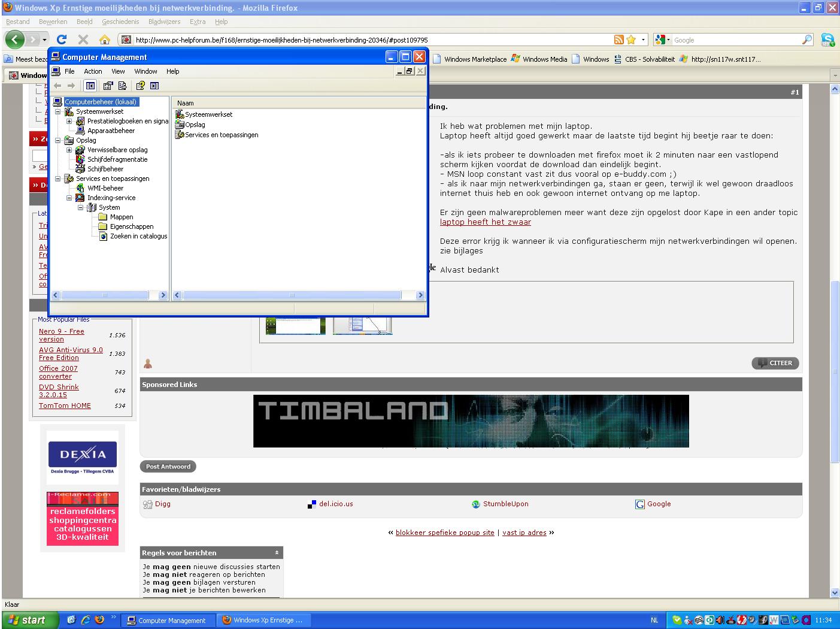Click Export List toolbar icon
This screenshot has width=840, height=629.
pos(123,86)
